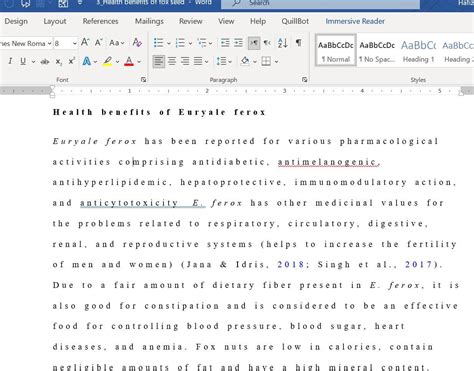Viewport: 474px width, 371px height.
Task: Apply subscript formatting
Action: 59,62
